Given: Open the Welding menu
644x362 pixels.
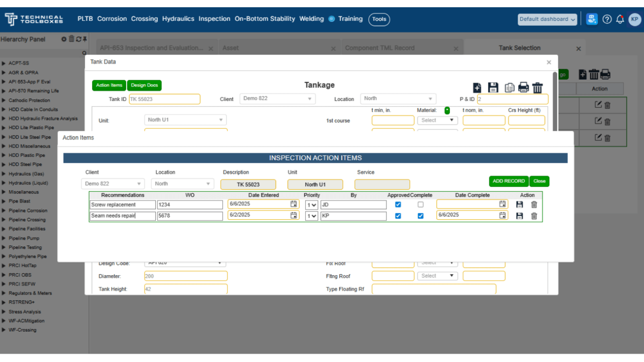Looking at the screenshot, I should click(x=311, y=19).
